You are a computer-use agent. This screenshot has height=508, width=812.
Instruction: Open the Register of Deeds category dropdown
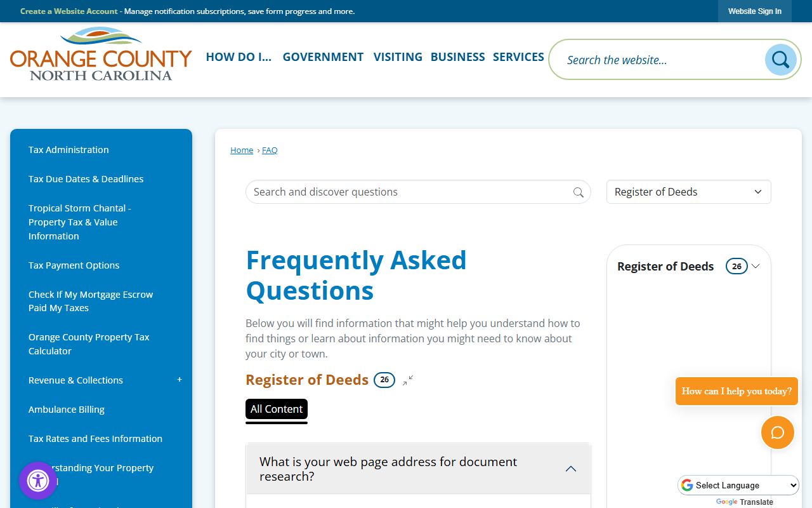(688, 192)
